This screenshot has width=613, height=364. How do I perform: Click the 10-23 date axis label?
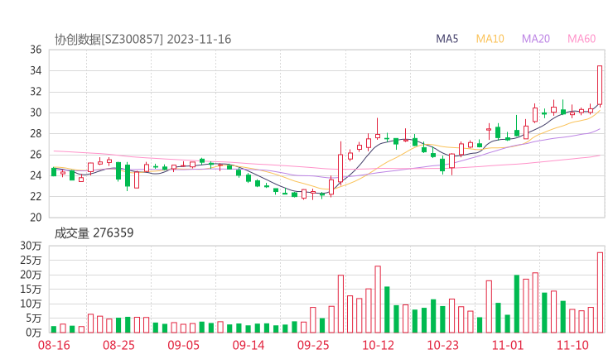(x=442, y=345)
